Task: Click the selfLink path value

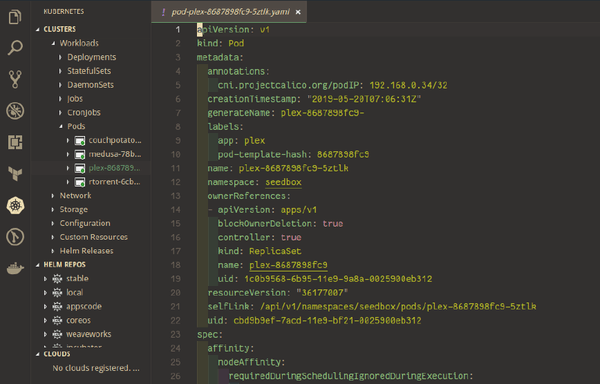Action: tap(398, 306)
